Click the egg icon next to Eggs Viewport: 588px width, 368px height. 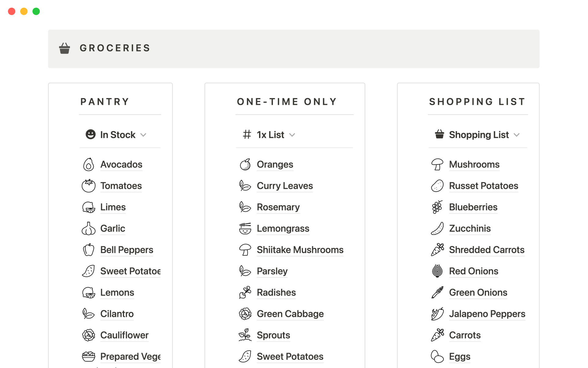[437, 357]
